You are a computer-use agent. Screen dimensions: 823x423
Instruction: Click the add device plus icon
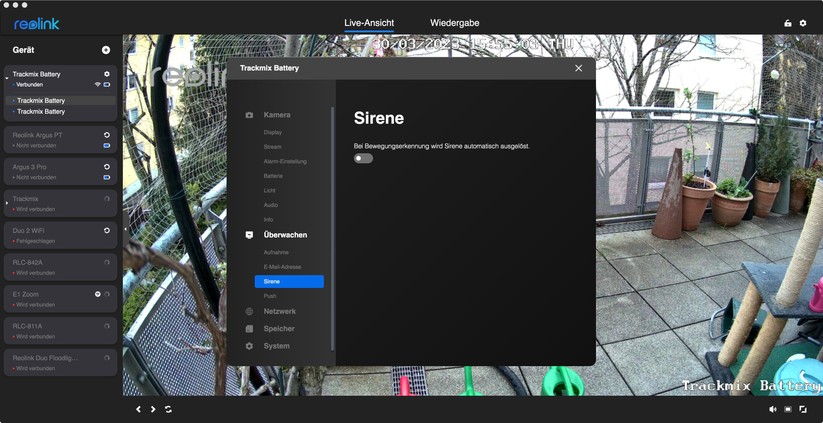point(106,50)
